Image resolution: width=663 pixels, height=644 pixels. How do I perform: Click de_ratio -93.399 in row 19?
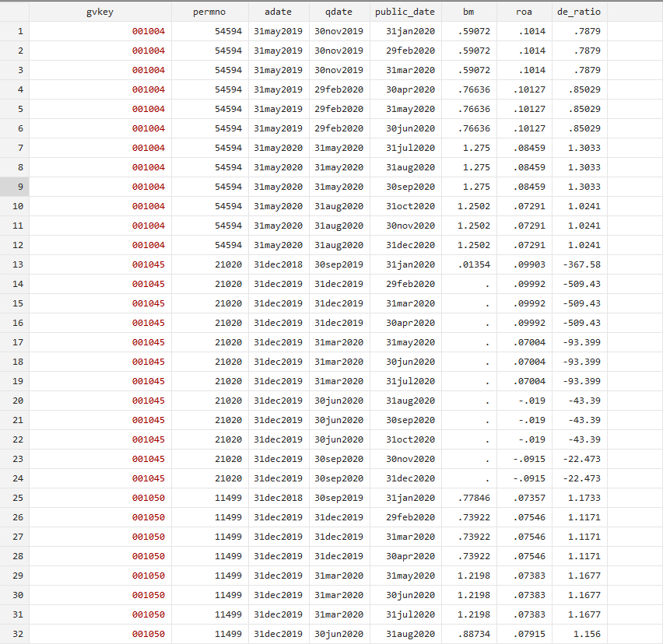click(579, 381)
